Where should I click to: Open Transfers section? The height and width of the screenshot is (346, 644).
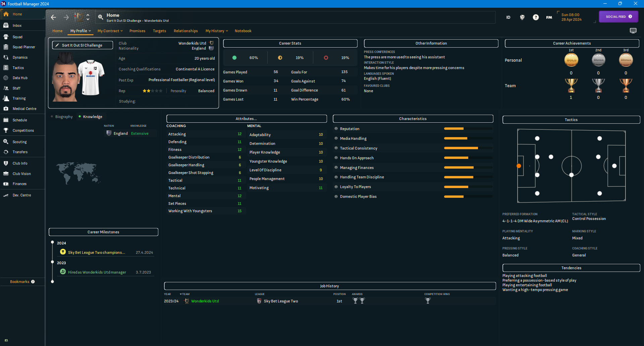[x=22, y=152]
